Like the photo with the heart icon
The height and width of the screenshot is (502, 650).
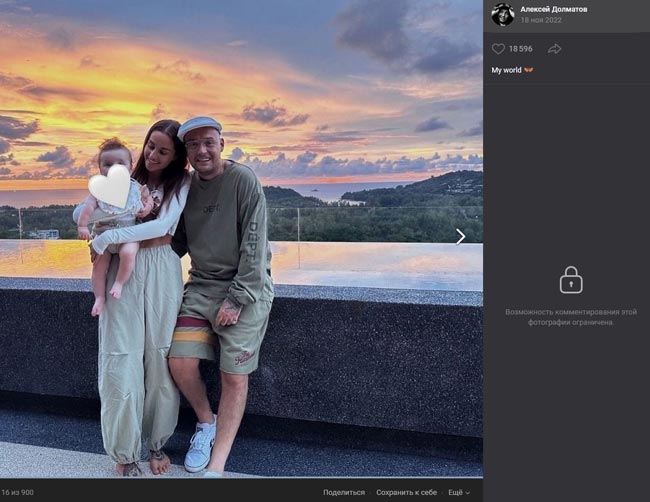tap(498, 48)
